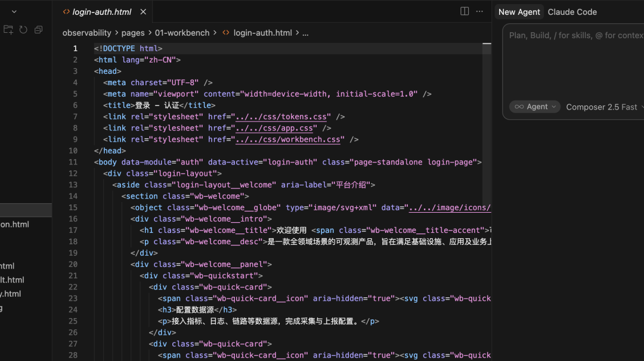Open the editor more actions ellipsis
644x361 pixels.
click(x=479, y=11)
